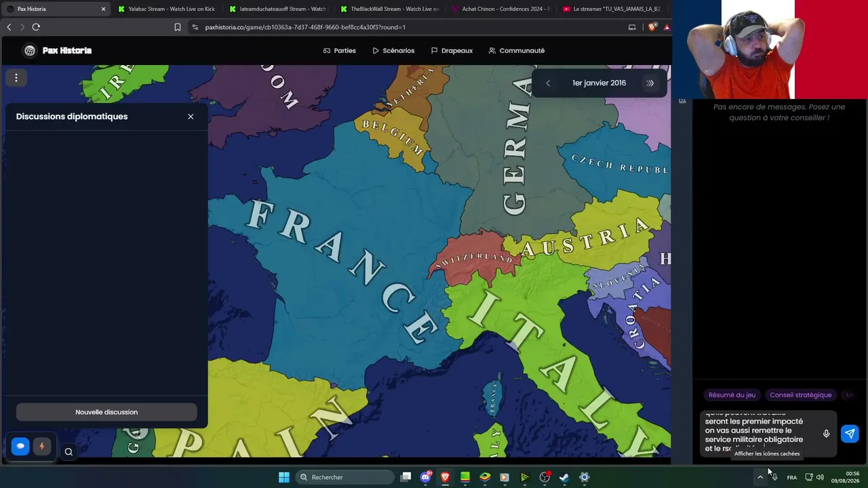Image resolution: width=868 pixels, height=488 pixels.
Task: Select the blue chat bubble diplomacy icon
Action: pyautogui.click(x=20, y=446)
